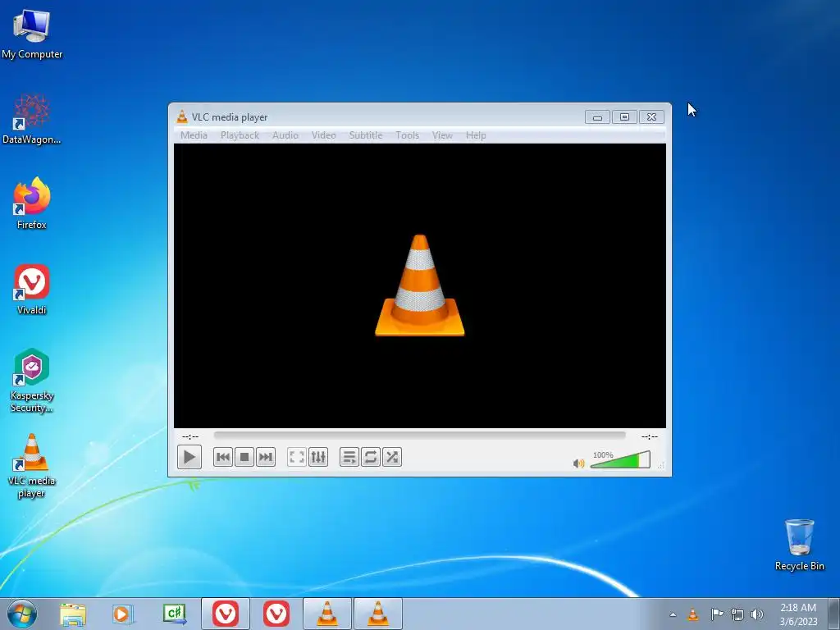The width and height of the screenshot is (840, 630).
Task: Toggle the playlist view icon
Action: pyautogui.click(x=349, y=457)
